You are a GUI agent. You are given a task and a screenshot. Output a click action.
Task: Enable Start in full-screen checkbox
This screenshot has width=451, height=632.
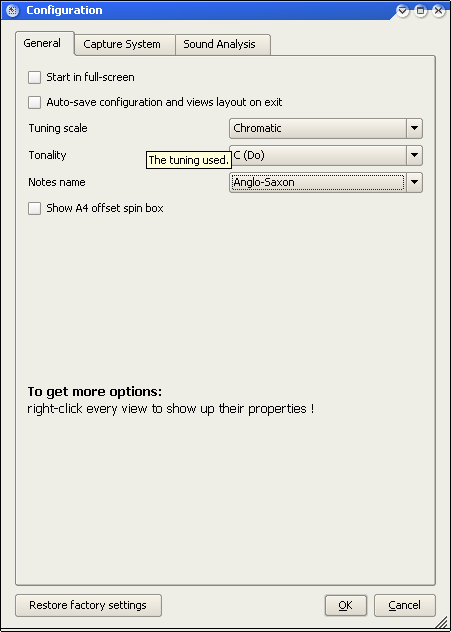pyautogui.click(x=34, y=77)
